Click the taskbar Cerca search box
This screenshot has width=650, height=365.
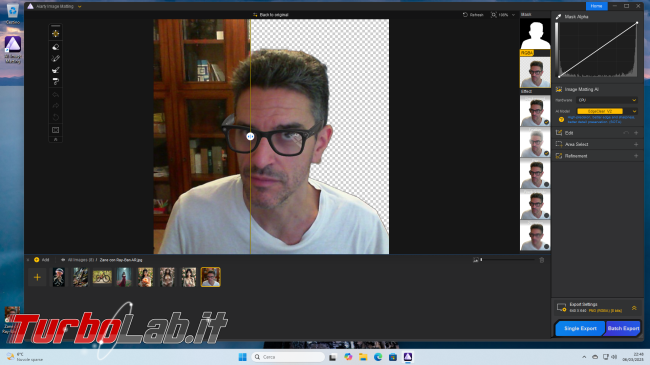point(288,357)
